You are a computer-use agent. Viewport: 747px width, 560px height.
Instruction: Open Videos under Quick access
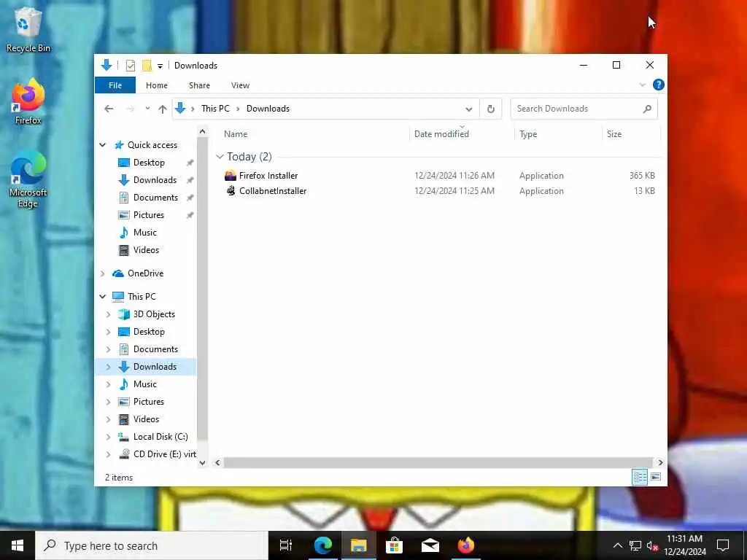click(146, 250)
